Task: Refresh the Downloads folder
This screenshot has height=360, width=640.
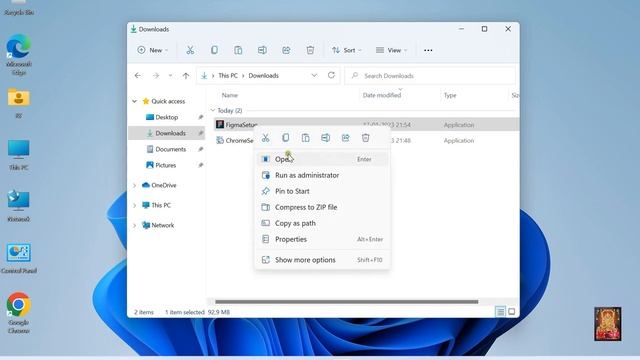Action: coord(331,75)
